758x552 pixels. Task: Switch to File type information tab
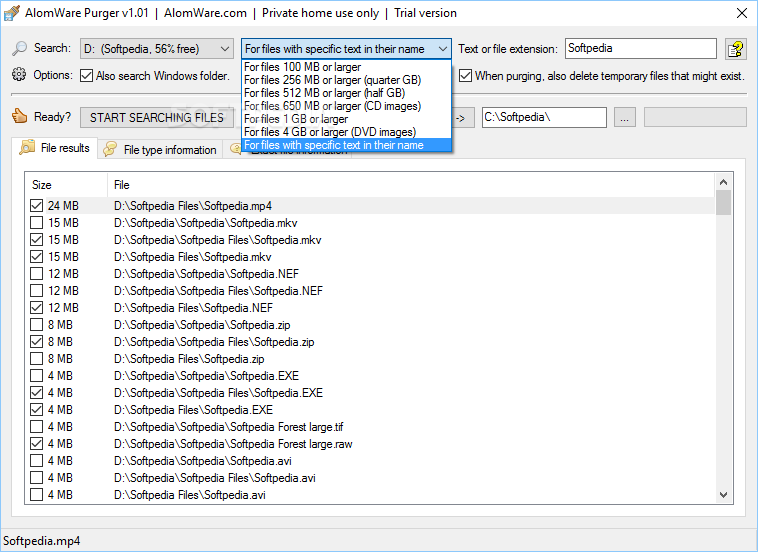tap(160, 150)
